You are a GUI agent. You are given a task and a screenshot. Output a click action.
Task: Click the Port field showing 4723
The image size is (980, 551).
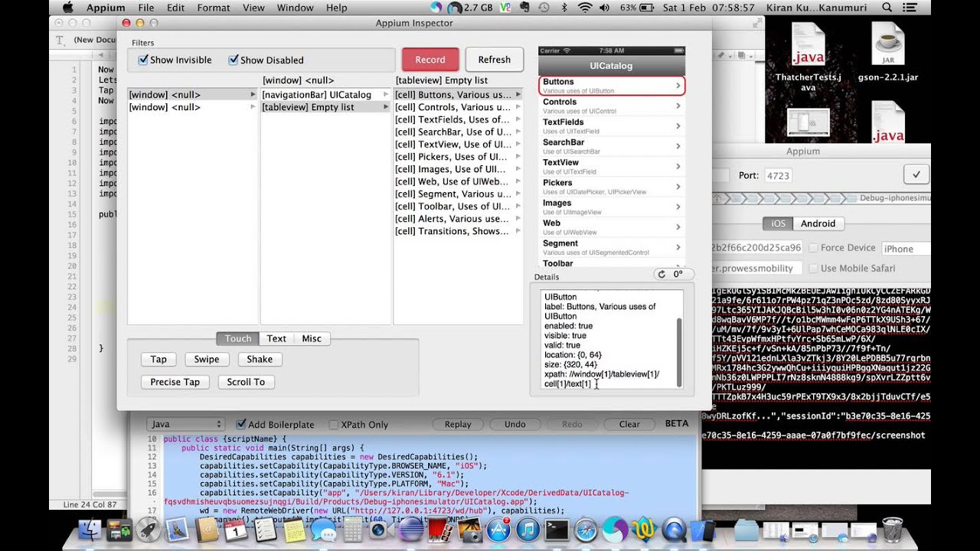[778, 175]
